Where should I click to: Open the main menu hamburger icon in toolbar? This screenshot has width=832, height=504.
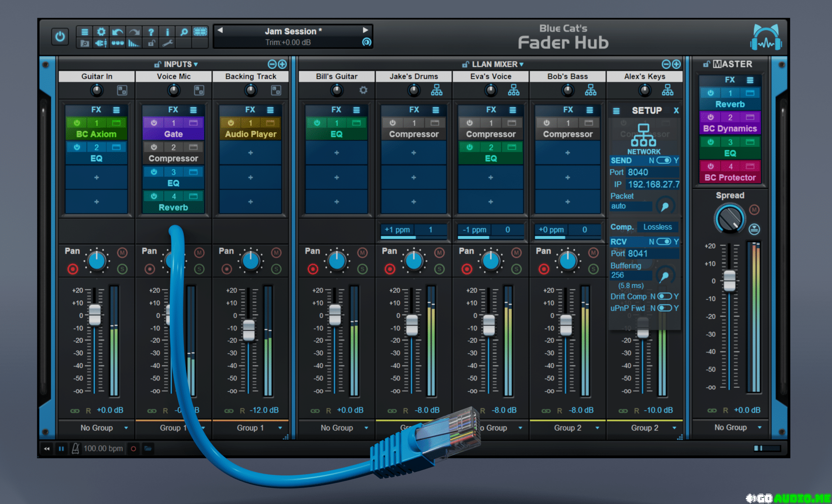(x=85, y=32)
